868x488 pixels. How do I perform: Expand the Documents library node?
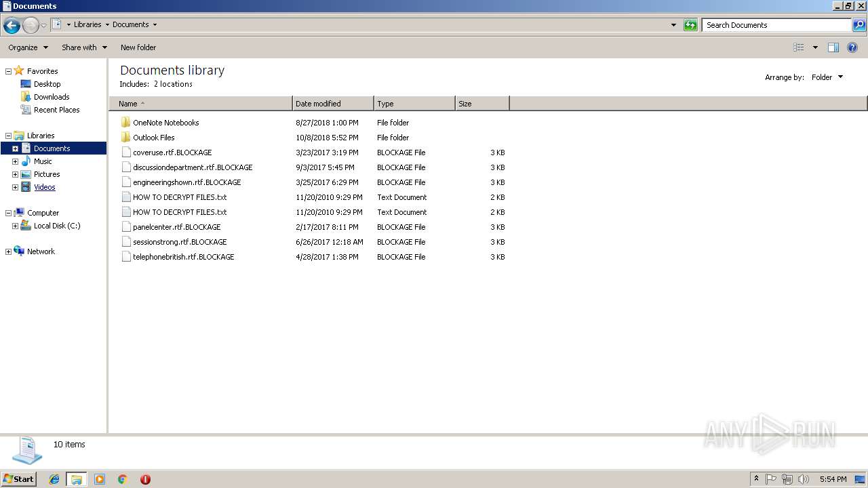15,148
